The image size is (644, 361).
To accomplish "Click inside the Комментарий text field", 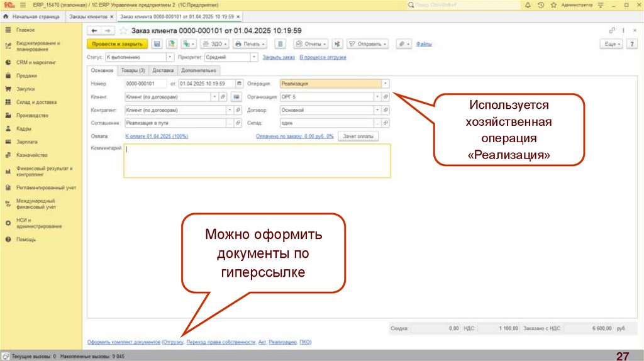I will point(257,161).
